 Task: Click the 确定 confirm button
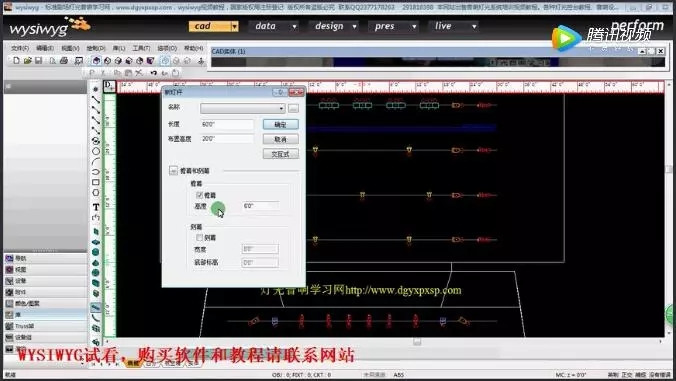click(x=281, y=125)
